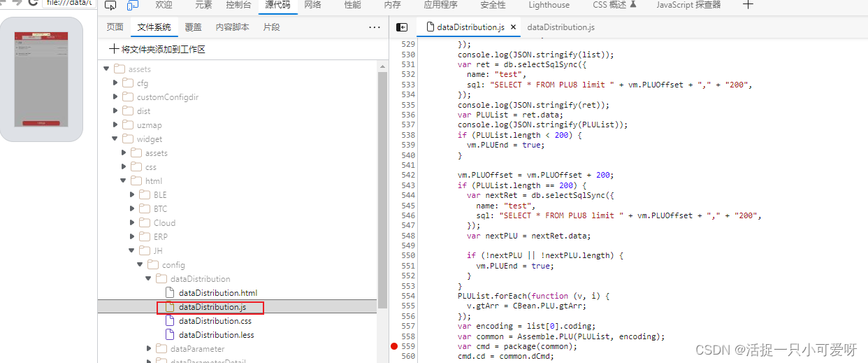Screen dimensions: 868x363
Task: Toggle a breakpoint on line number 557
Action: (x=407, y=326)
